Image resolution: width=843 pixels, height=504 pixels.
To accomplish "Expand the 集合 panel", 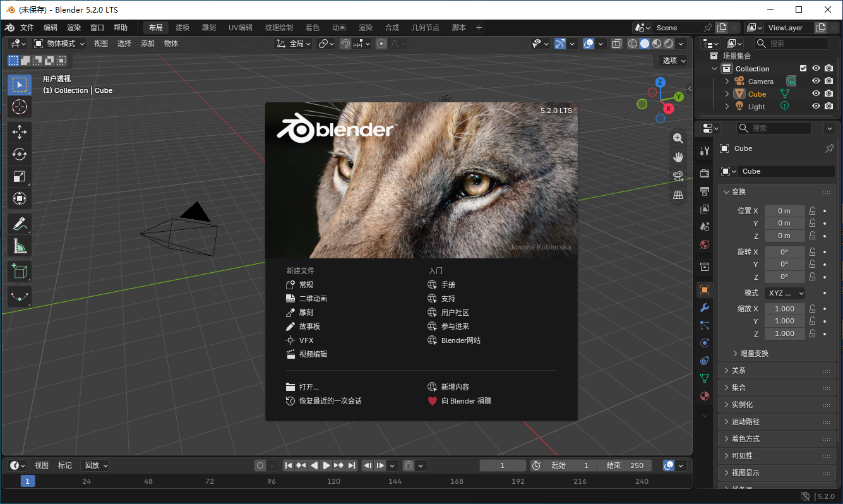I will 777,388.
